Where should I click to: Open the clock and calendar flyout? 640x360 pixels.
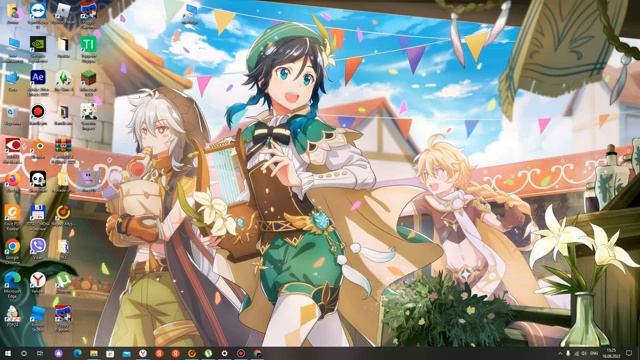[611, 353]
